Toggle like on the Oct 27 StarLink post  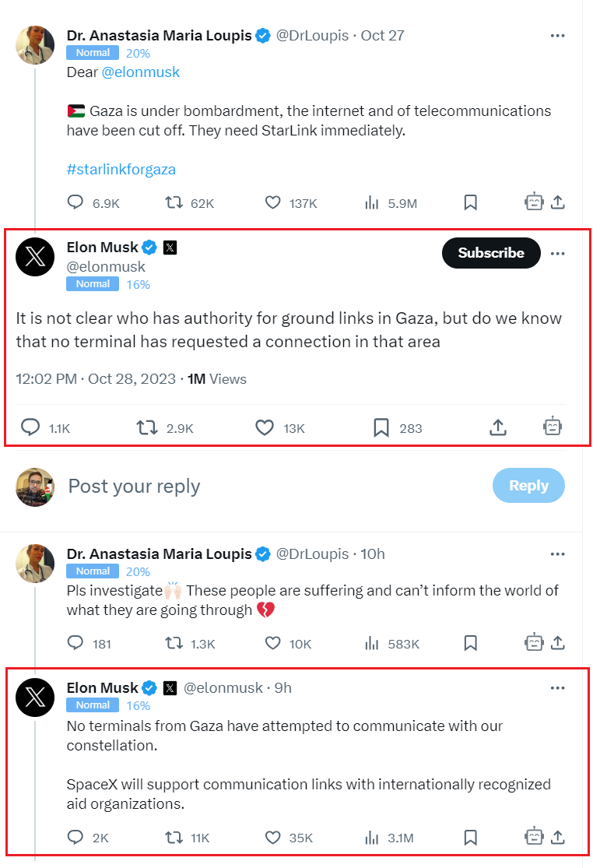coord(272,202)
